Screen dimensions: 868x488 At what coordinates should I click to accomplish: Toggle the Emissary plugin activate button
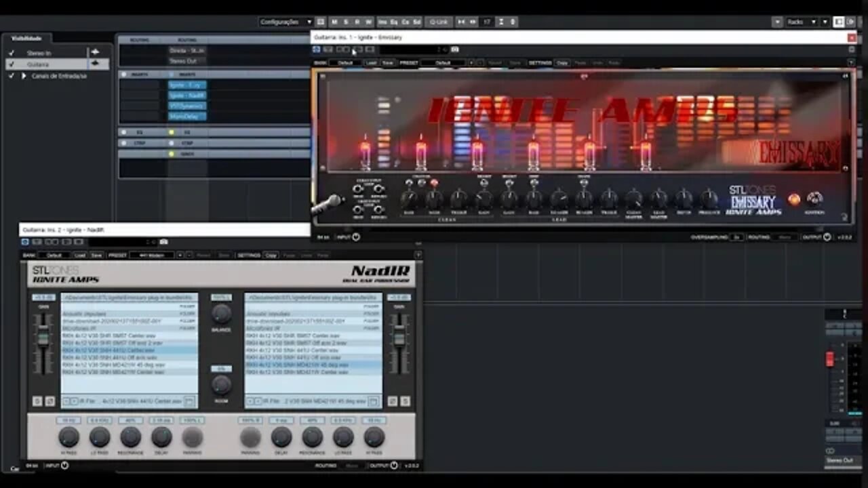(x=317, y=49)
